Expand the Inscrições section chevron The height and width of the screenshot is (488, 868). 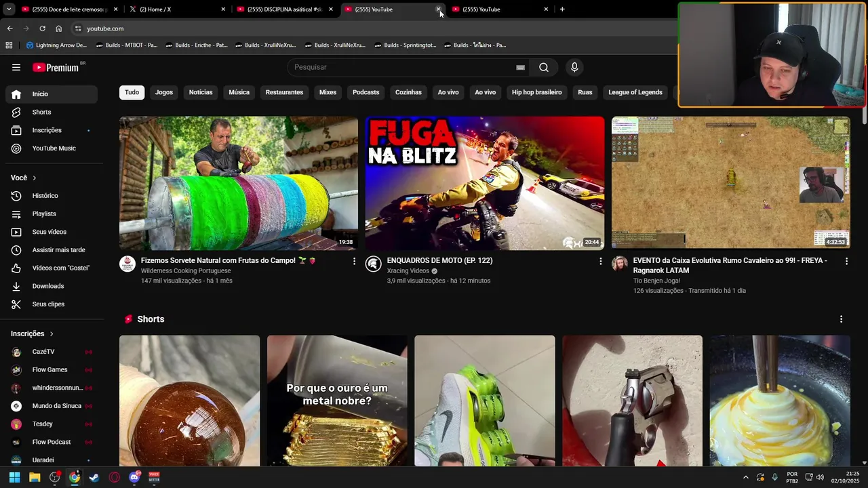51,334
